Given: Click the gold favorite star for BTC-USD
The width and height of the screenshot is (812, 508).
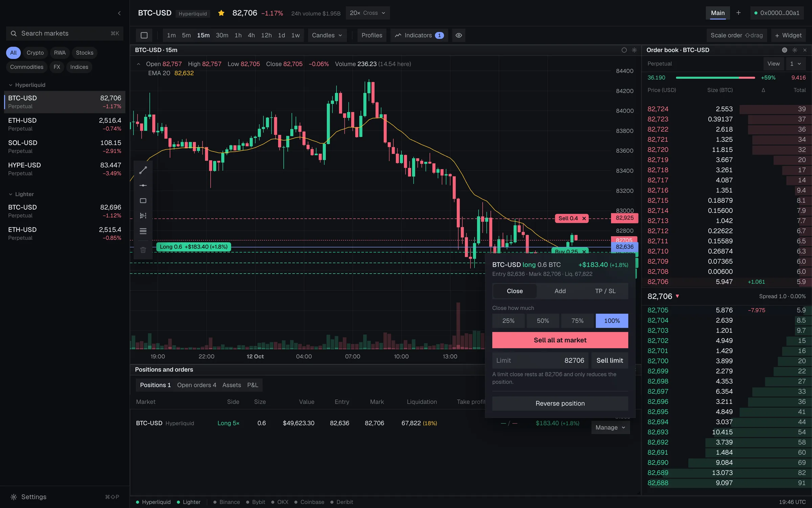Looking at the screenshot, I should 221,13.
